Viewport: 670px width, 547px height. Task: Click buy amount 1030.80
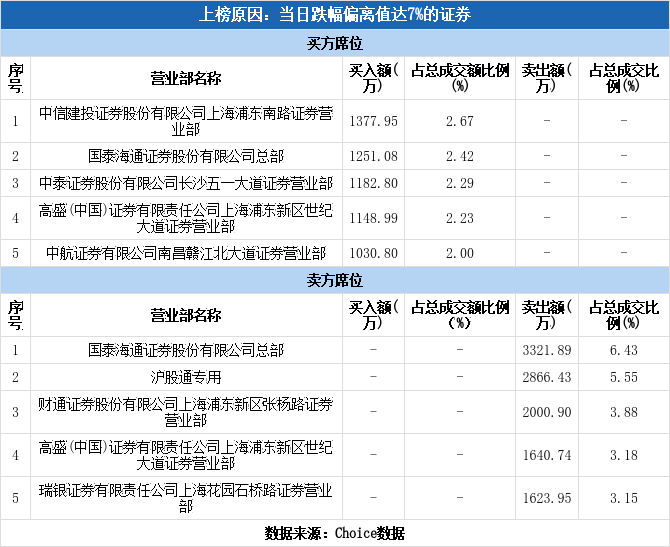tap(373, 253)
